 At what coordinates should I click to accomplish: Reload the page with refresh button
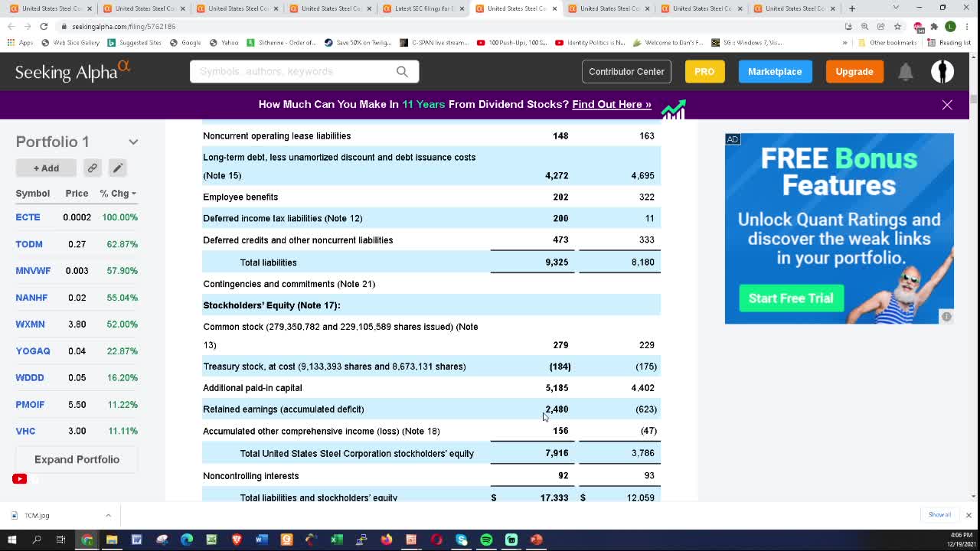44,26
